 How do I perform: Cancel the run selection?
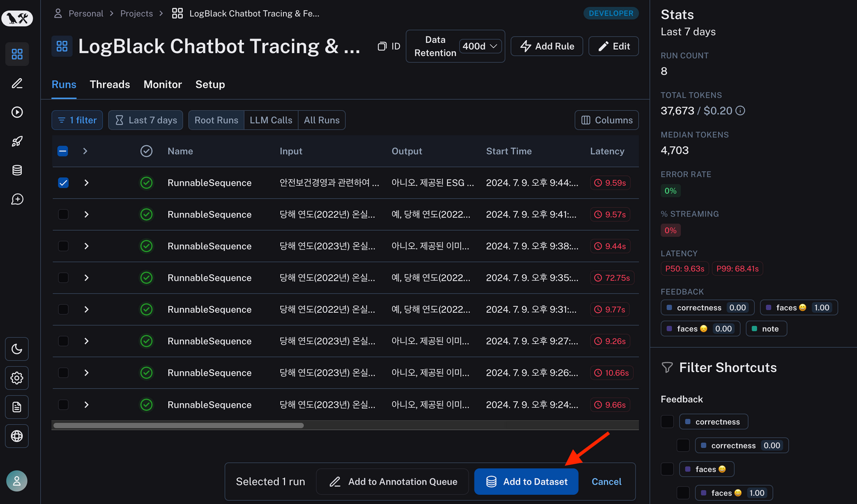click(x=606, y=482)
